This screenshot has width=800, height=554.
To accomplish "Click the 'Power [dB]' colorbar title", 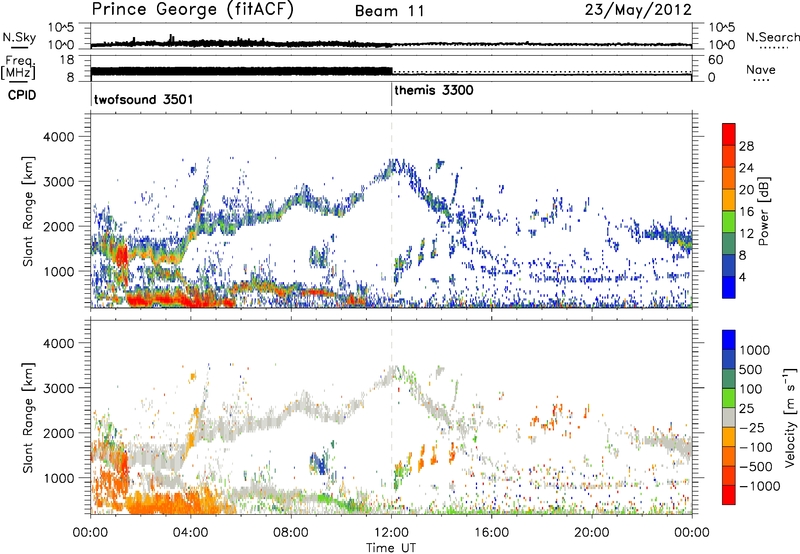I will (x=764, y=211).
